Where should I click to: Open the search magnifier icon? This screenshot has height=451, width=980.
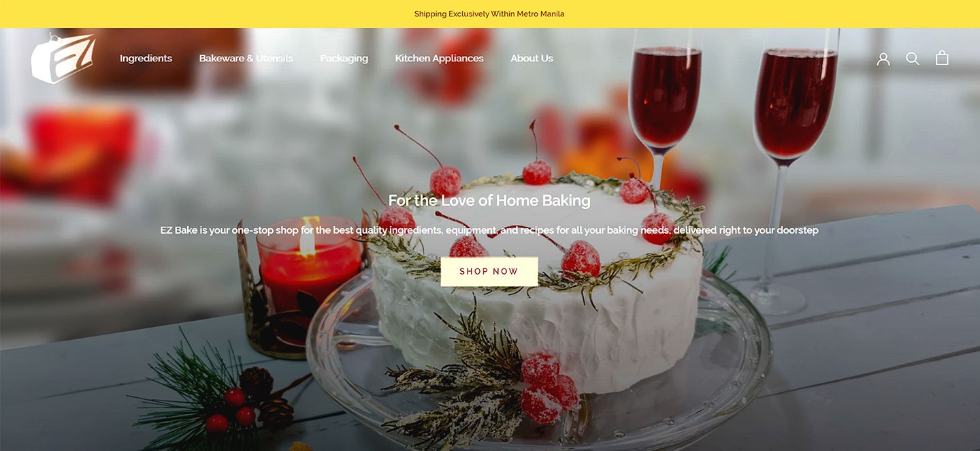913,59
